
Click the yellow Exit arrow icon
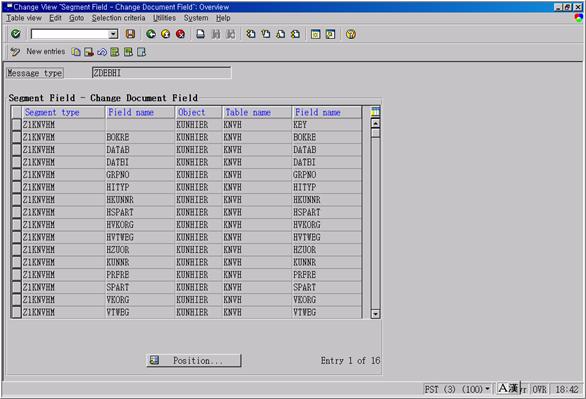point(166,34)
